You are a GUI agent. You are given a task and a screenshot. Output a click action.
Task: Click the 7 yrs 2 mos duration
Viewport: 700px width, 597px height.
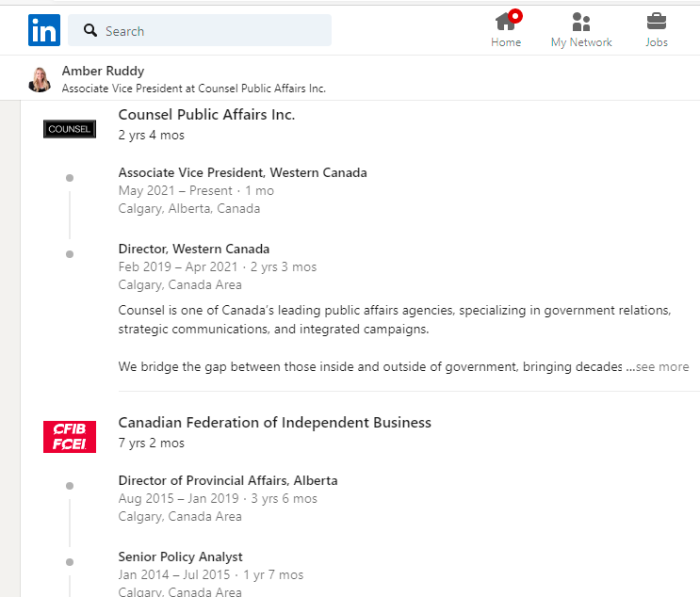pyautogui.click(x=151, y=443)
